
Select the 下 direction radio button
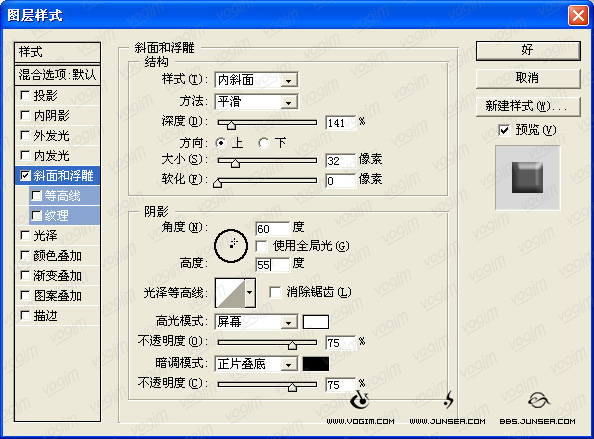point(263,143)
